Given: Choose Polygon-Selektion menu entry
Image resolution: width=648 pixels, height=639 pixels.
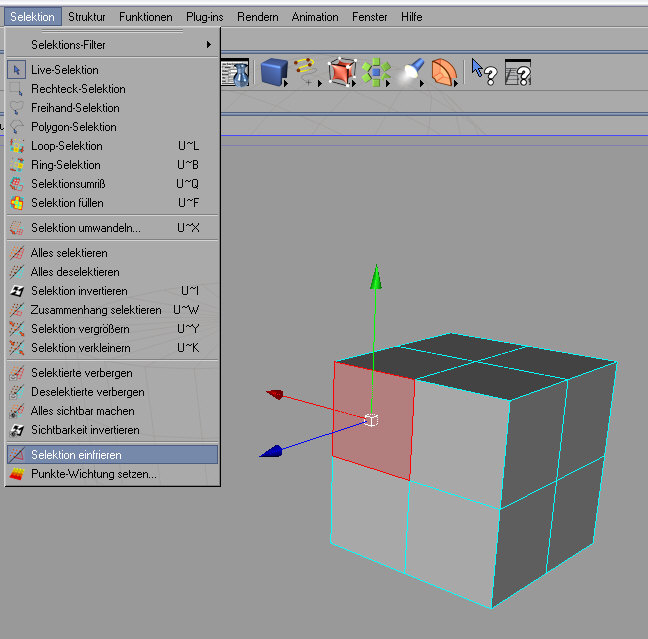Looking at the screenshot, I should pyautogui.click(x=112, y=127).
